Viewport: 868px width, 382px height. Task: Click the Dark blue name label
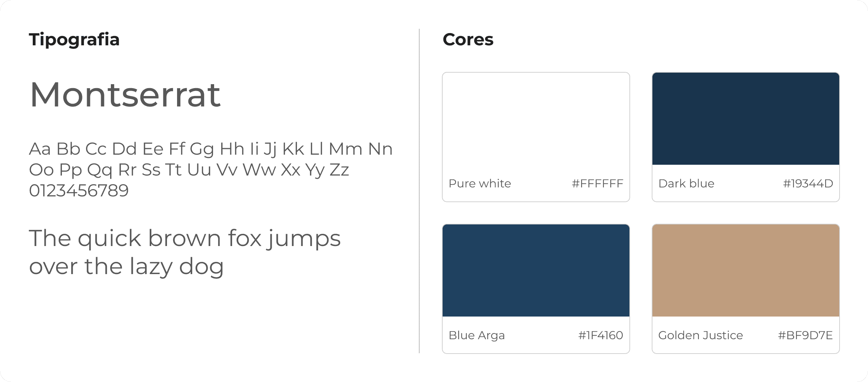pyautogui.click(x=686, y=183)
